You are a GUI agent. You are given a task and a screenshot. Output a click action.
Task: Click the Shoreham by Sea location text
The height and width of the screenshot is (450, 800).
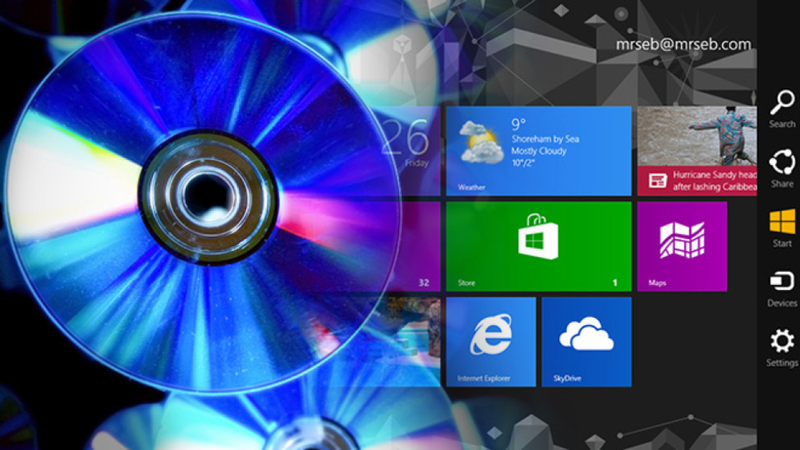[545, 139]
